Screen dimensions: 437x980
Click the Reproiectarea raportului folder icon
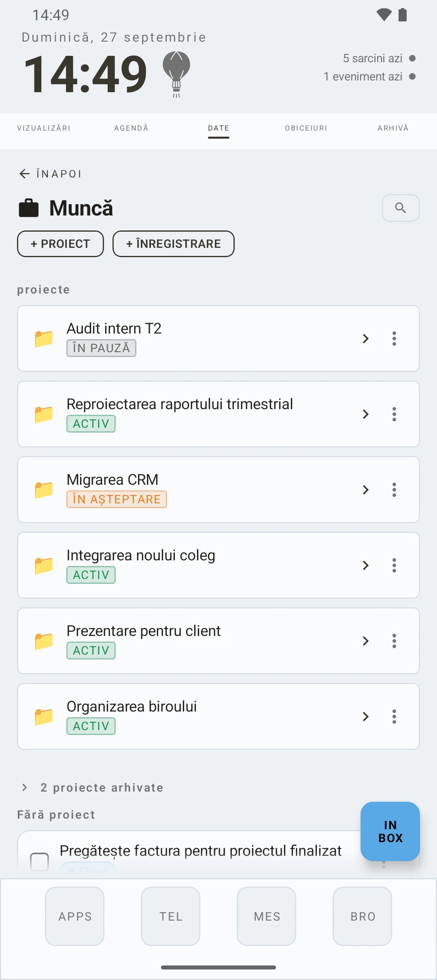point(44,414)
